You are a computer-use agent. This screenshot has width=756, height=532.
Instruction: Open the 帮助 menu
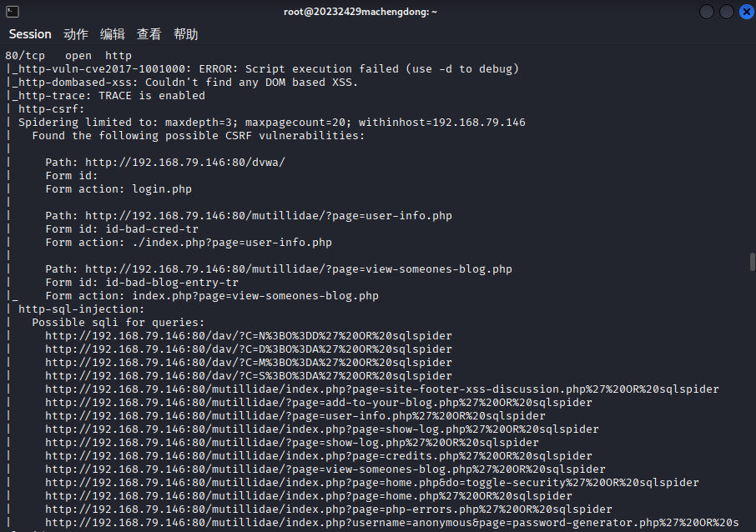[185, 34]
